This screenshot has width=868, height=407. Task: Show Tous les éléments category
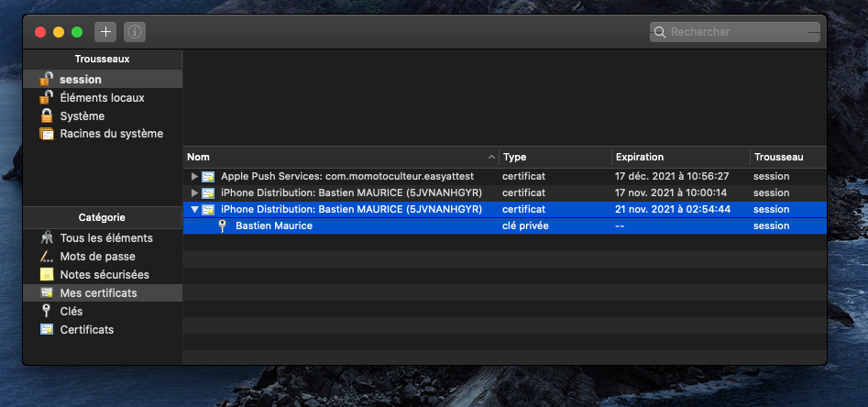[x=105, y=238]
